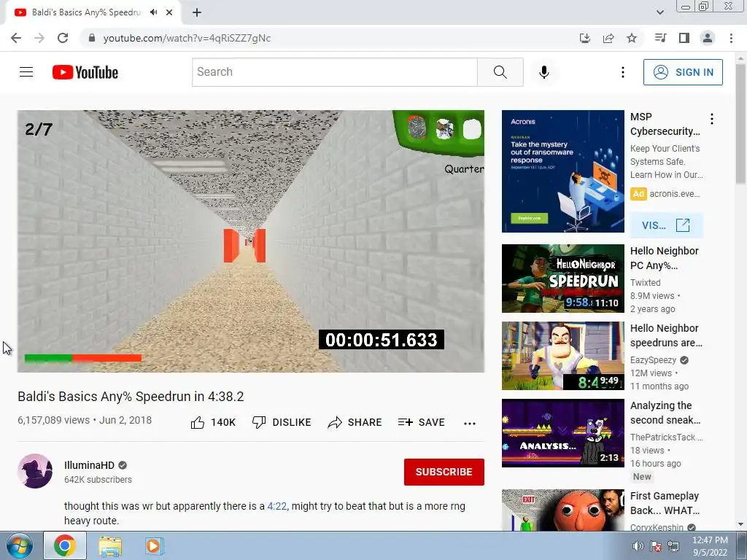Jump to 4:22 timestamp link
The height and width of the screenshot is (560, 747).
(x=276, y=506)
